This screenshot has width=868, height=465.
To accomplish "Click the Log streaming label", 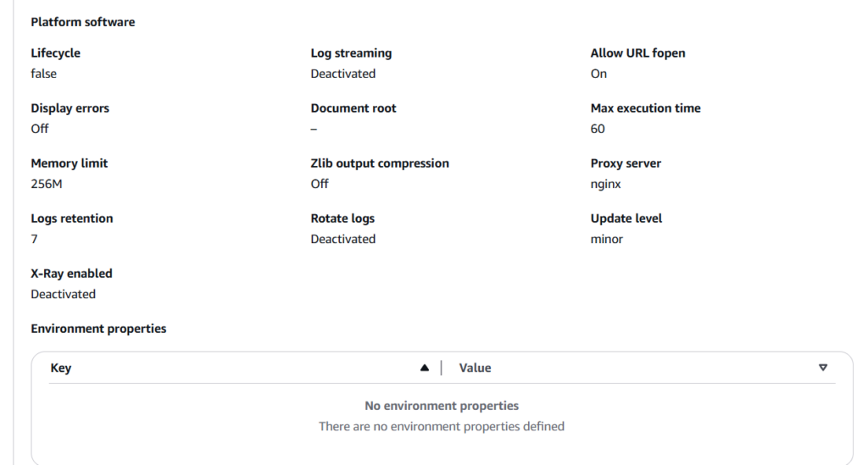I will [351, 53].
